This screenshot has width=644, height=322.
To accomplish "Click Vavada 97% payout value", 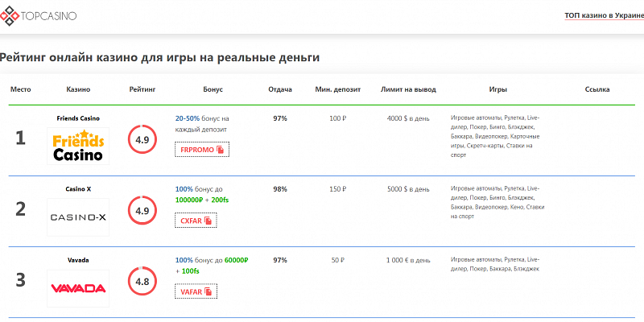I will pos(280,260).
